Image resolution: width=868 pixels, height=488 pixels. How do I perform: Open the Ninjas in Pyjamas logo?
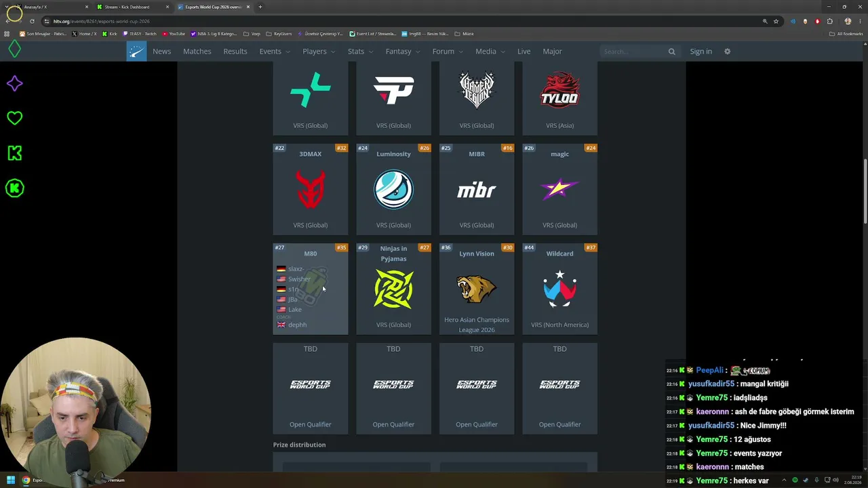393,289
